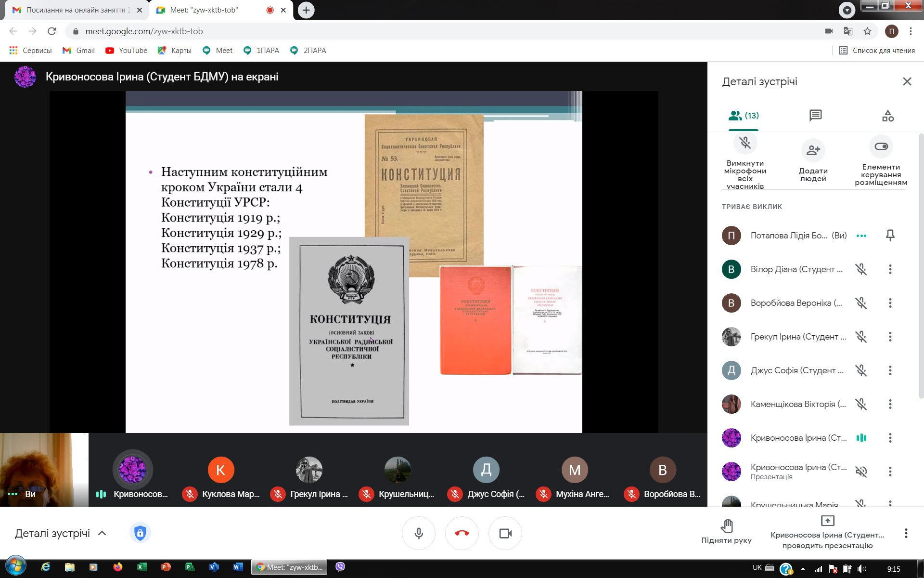Image resolution: width=924 pixels, height=578 pixels.
Task: Click the Raise hand icon
Action: [726, 526]
